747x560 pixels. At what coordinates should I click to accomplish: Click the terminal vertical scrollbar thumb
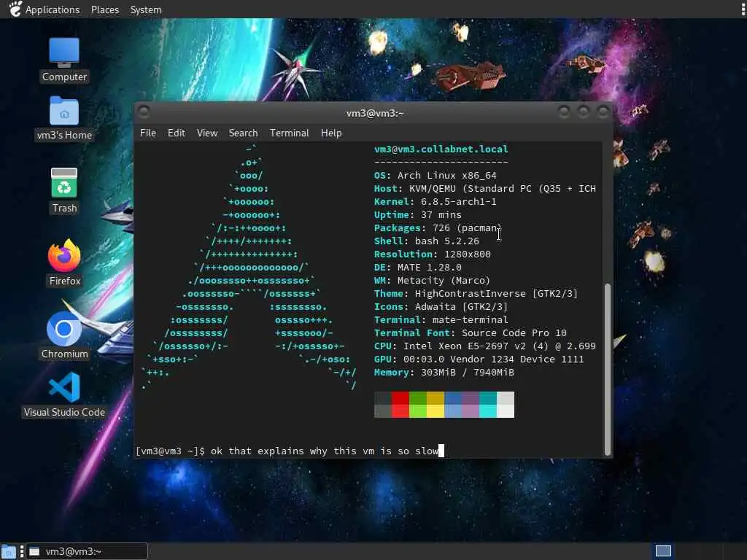(x=607, y=370)
